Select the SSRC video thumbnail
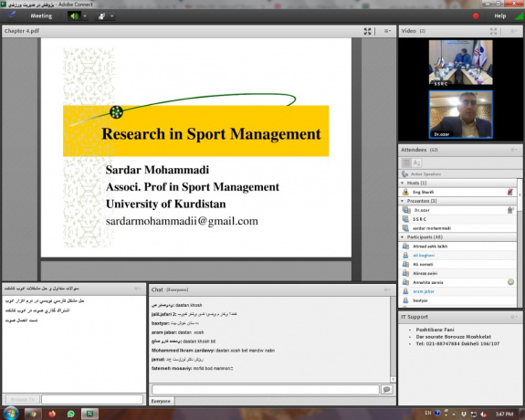Image resolution: width=525 pixels, height=420 pixels. tap(460, 62)
